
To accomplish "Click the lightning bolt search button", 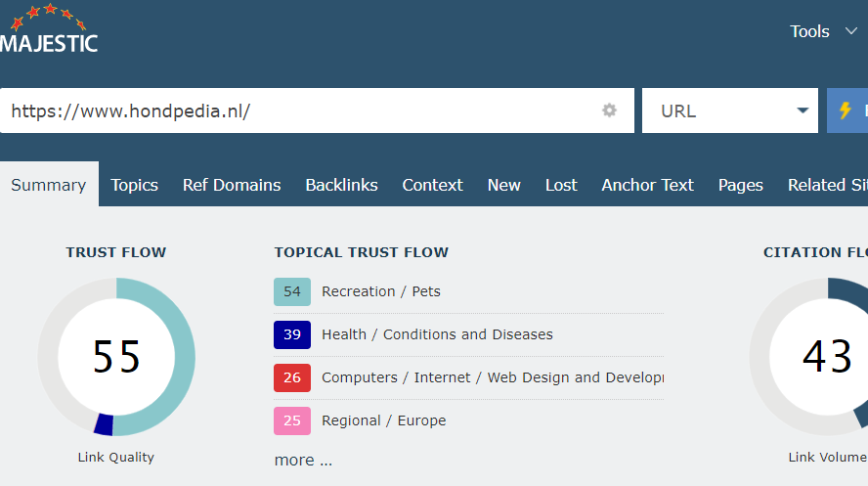I will (x=846, y=110).
